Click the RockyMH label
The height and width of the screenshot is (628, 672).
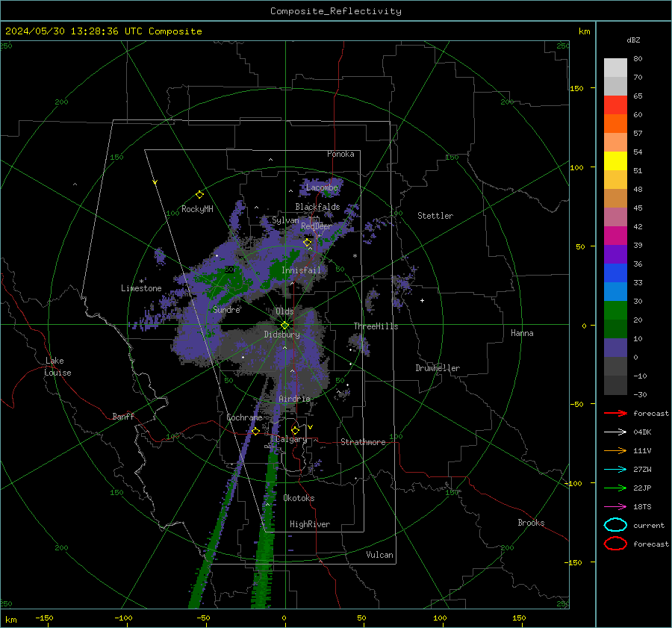click(x=197, y=209)
